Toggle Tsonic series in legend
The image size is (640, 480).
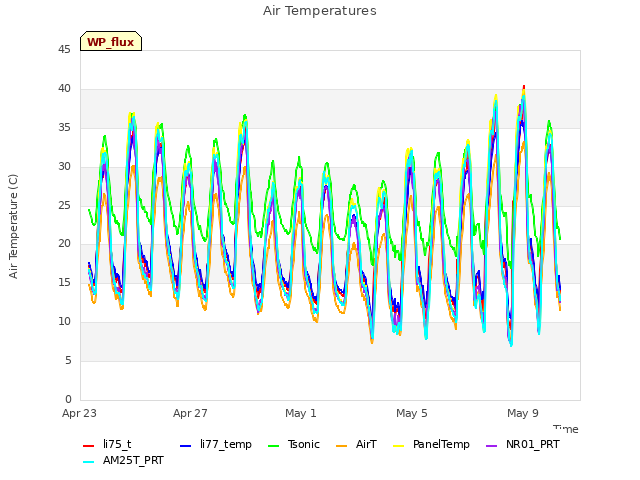coord(304,444)
